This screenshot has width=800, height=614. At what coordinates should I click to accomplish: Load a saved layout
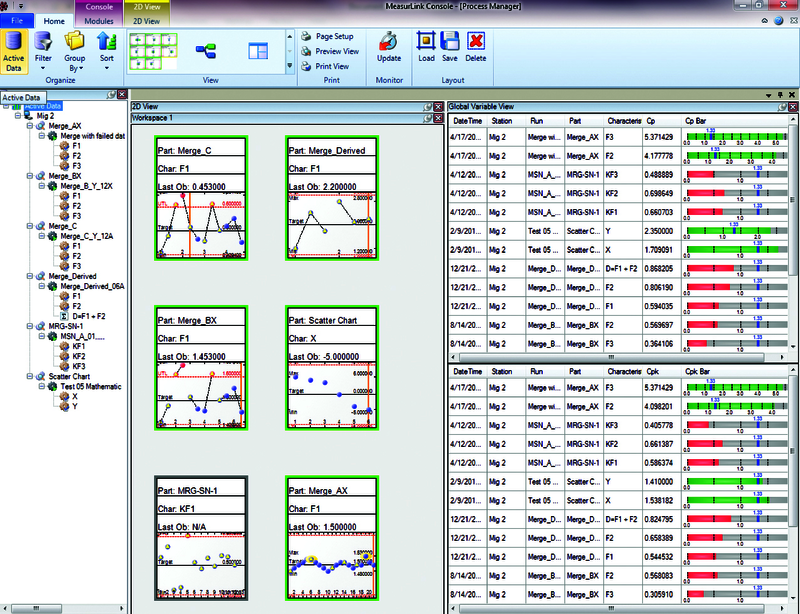426,47
